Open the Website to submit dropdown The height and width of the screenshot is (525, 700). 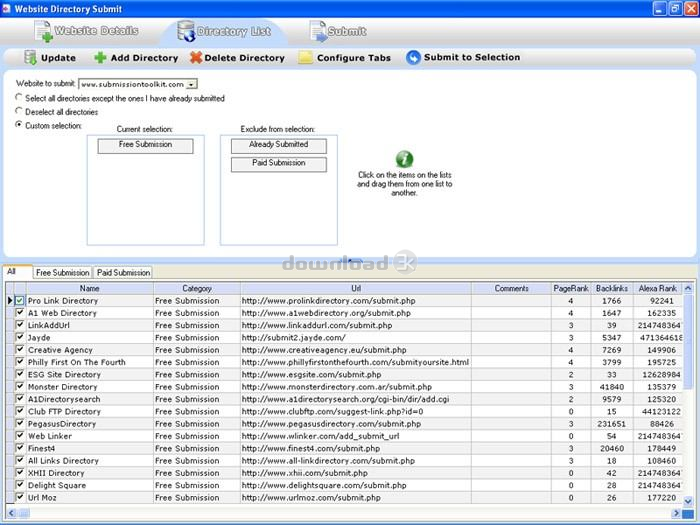coord(192,84)
